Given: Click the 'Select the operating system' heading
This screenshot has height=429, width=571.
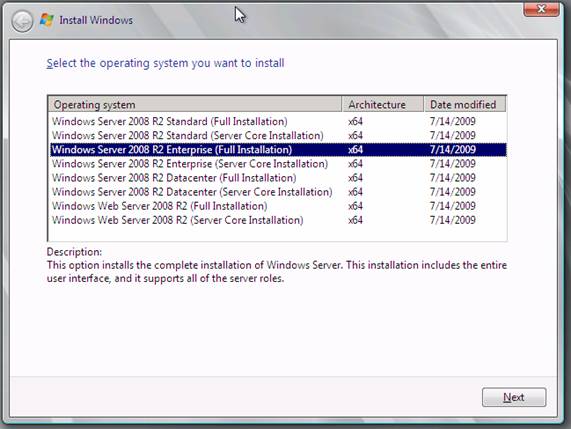Looking at the screenshot, I should tap(165, 63).
